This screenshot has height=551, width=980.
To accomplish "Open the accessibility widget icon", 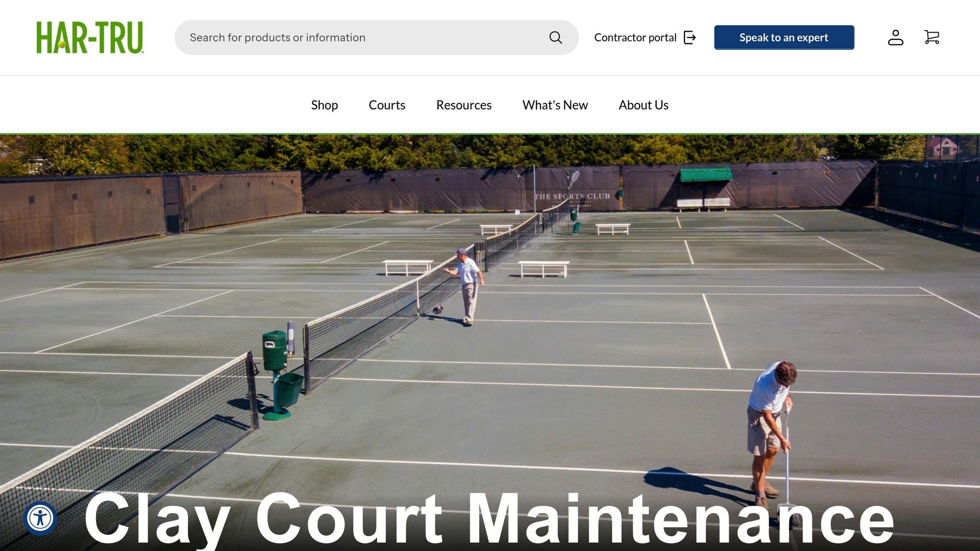I will (40, 518).
